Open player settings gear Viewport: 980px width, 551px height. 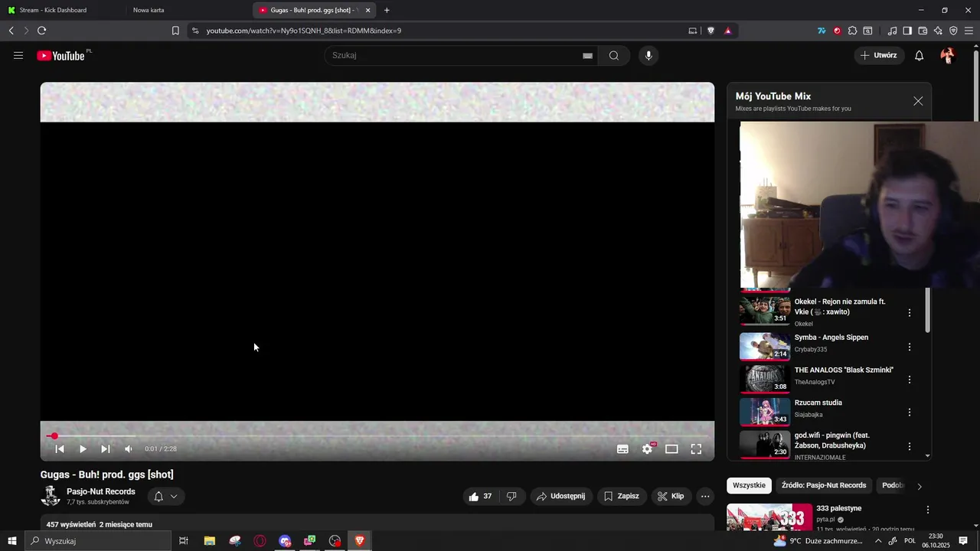647,449
